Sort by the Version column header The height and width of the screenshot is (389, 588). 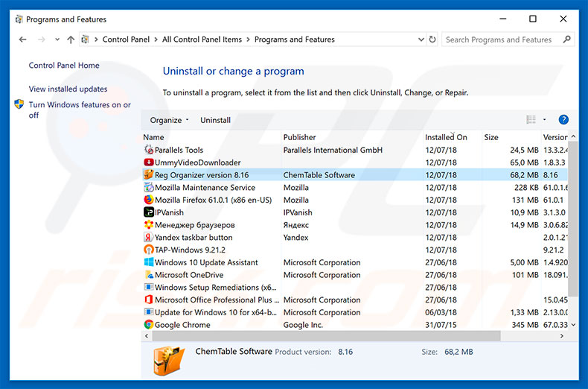click(x=555, y=137)
